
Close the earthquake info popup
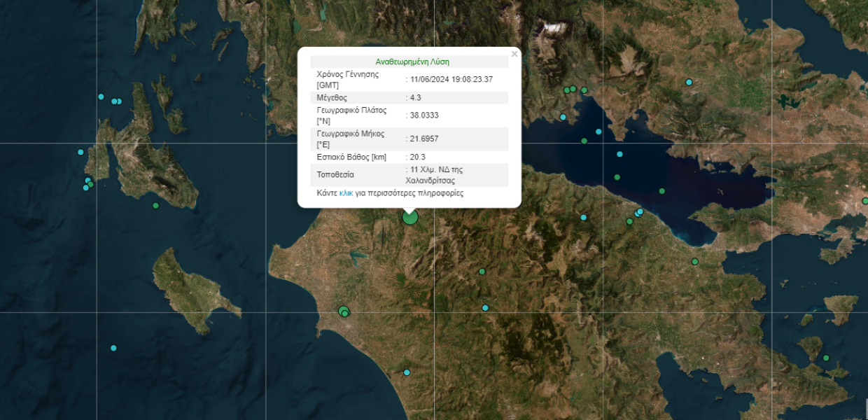(x=514, y=54)
